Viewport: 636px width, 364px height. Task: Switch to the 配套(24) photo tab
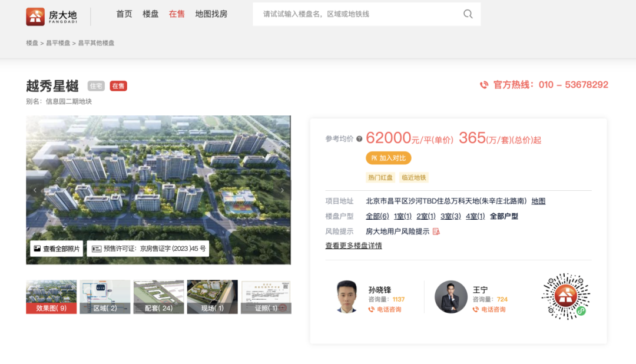tap(158, 296)
